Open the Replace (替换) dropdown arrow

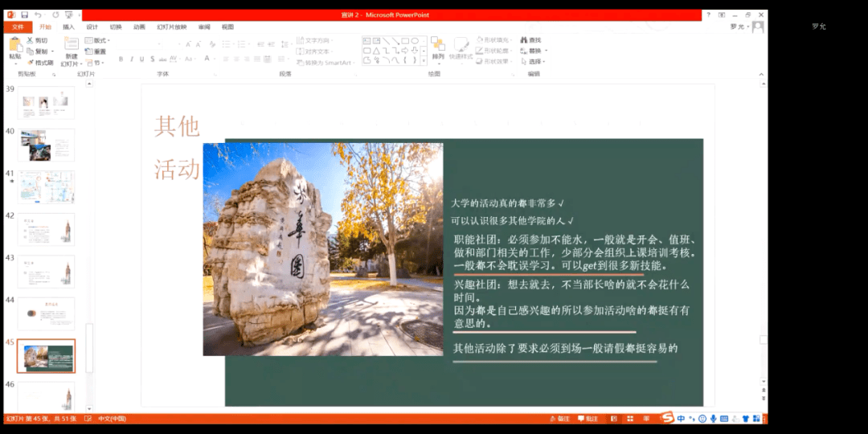(544, 51)
